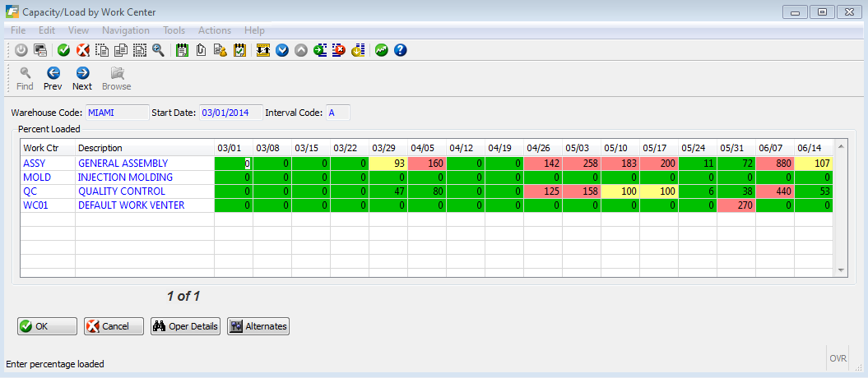Click the red 270 cell in WC01 row
The image size is (868, 378).
736,205
